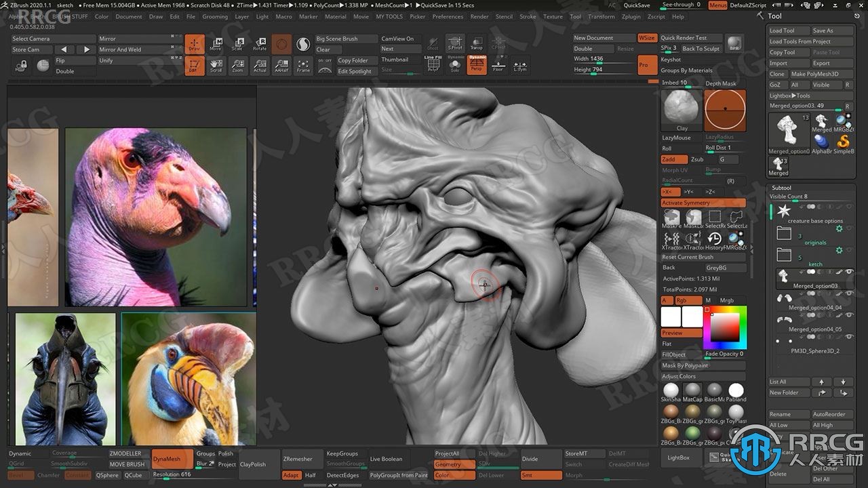Screen dimensions: 868x488
Task: Select the AlphaBrush tool icon
Action: coord(821,144)
